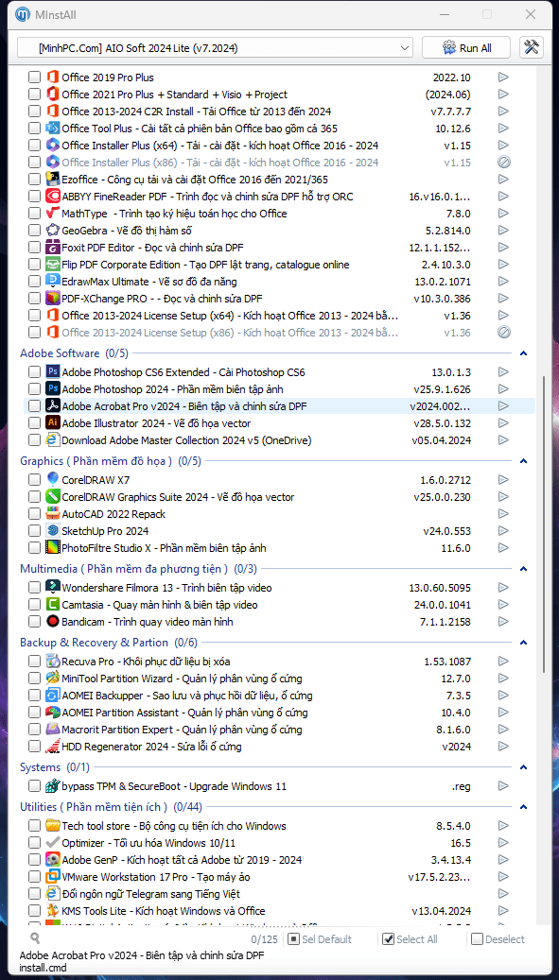Collapse the Graphics group

tap(524, 460)
